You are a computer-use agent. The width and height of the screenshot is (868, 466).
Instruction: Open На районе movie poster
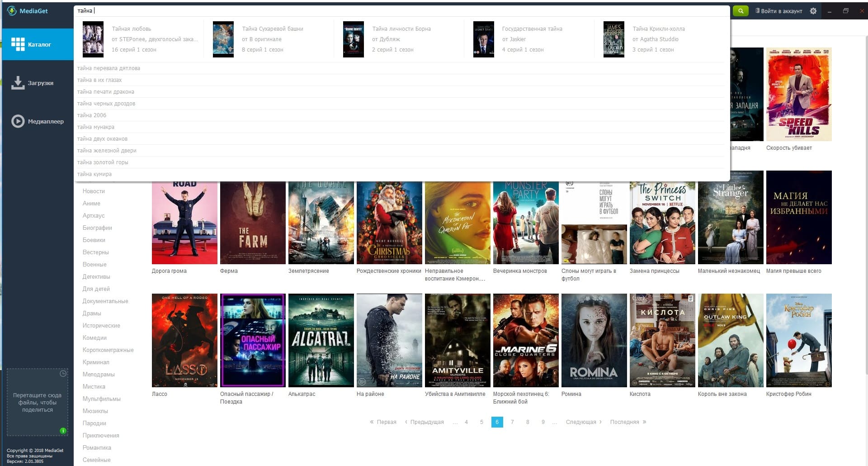[389, 340]
